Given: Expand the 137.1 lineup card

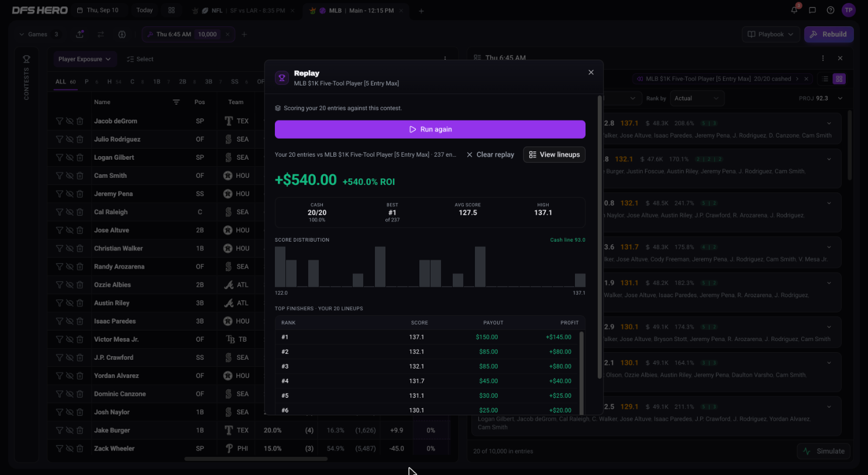Looking at the screenshot, I should 829,123.
